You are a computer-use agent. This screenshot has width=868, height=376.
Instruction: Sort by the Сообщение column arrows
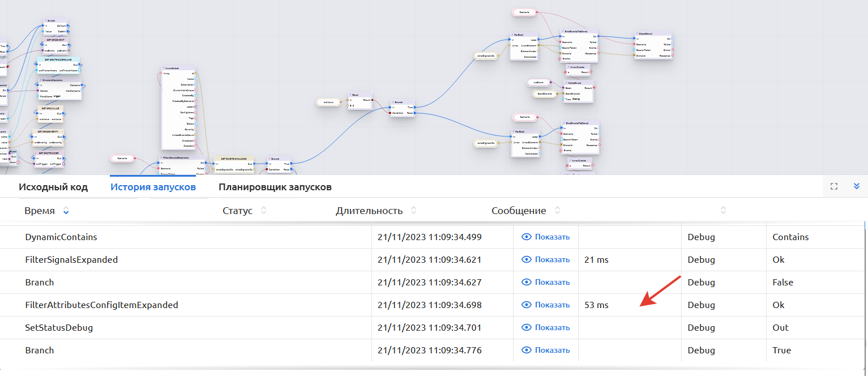(x=557, y=211)
